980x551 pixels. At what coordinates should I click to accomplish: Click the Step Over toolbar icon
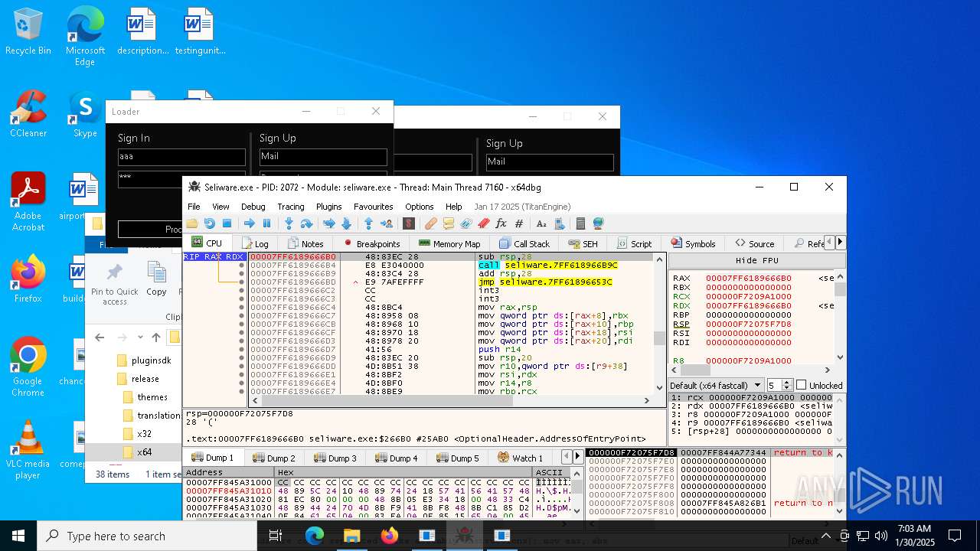(x=306, y=223)
